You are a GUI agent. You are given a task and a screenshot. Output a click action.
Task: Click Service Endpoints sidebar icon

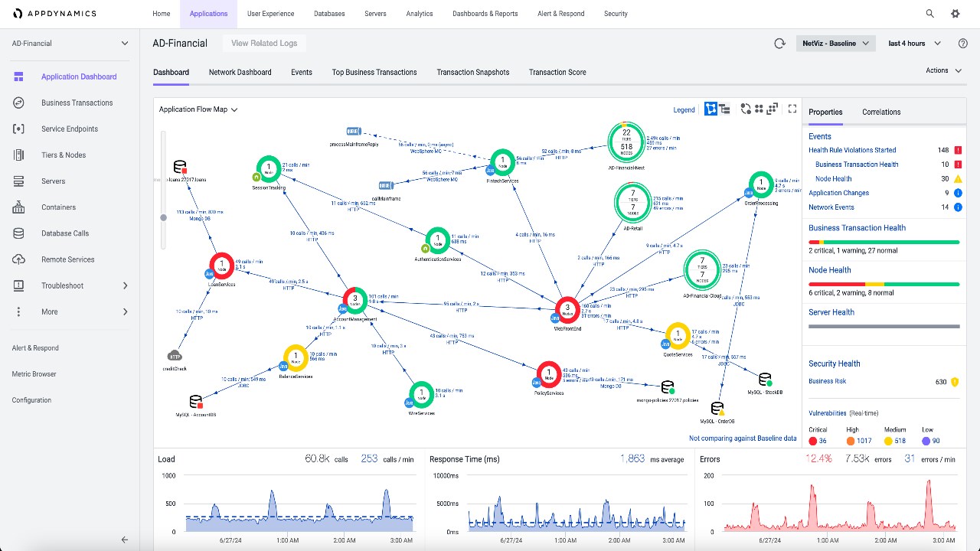pos(19,129)
